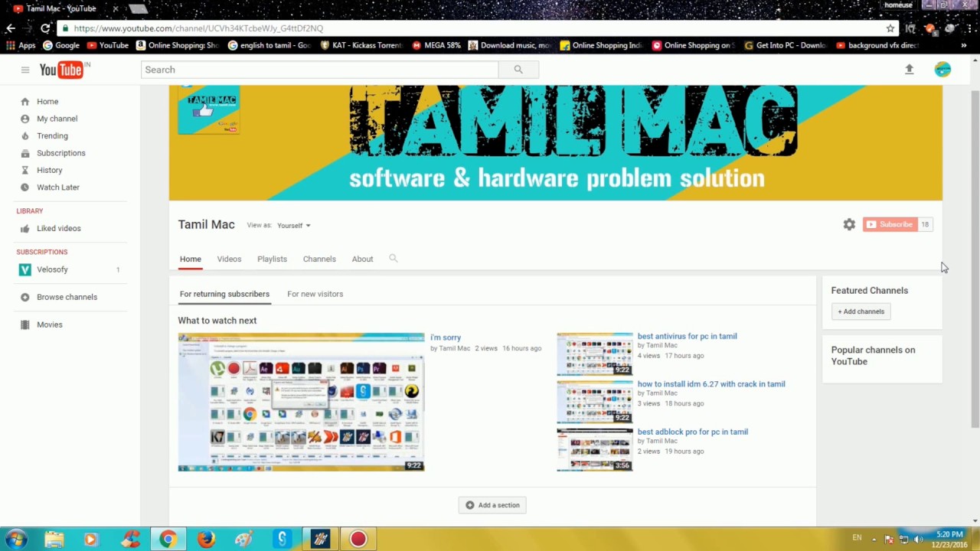
Task: Open the YouTube bookmark in bookmarks bar
Action: coord(107,45)
